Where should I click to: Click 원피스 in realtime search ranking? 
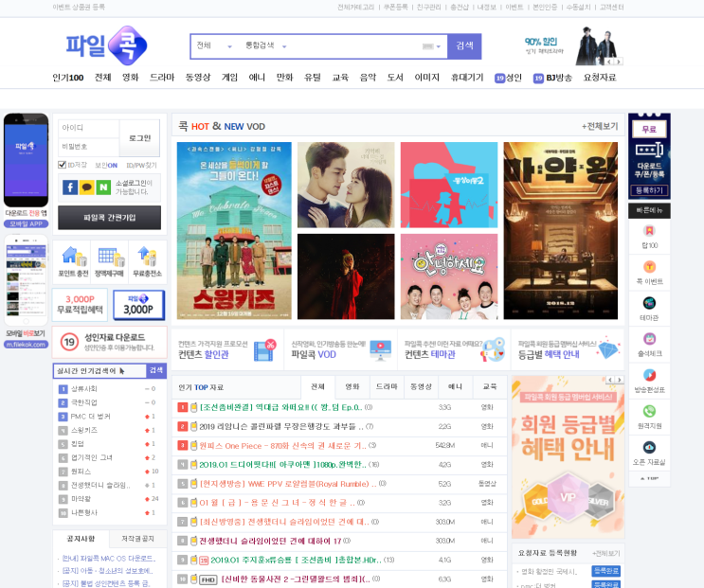pos(81,472)
